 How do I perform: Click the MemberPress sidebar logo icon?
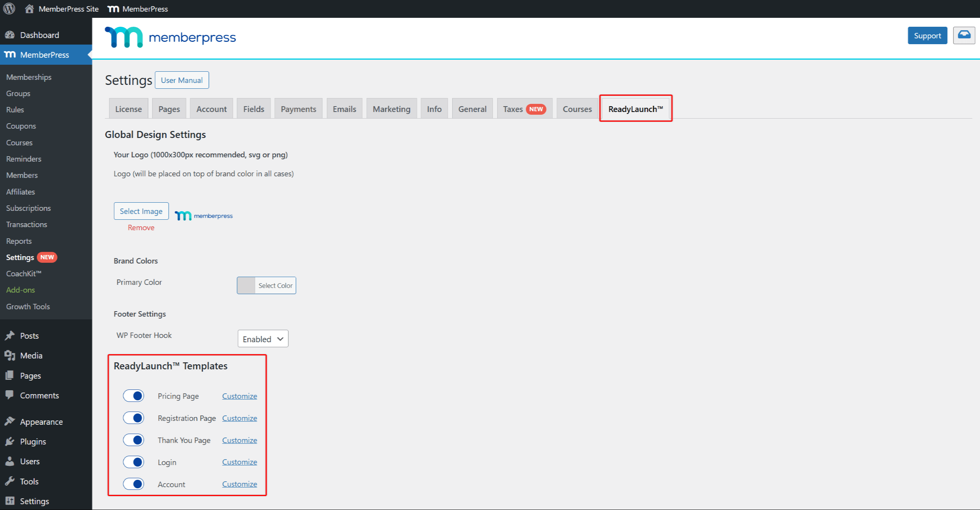(x=10, y=55)
